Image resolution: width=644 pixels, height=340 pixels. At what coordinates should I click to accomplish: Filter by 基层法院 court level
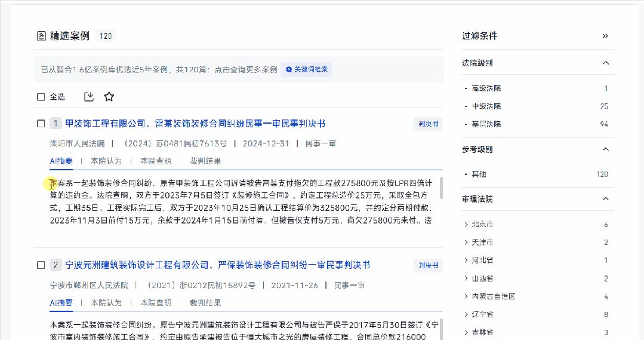point(486,124)
